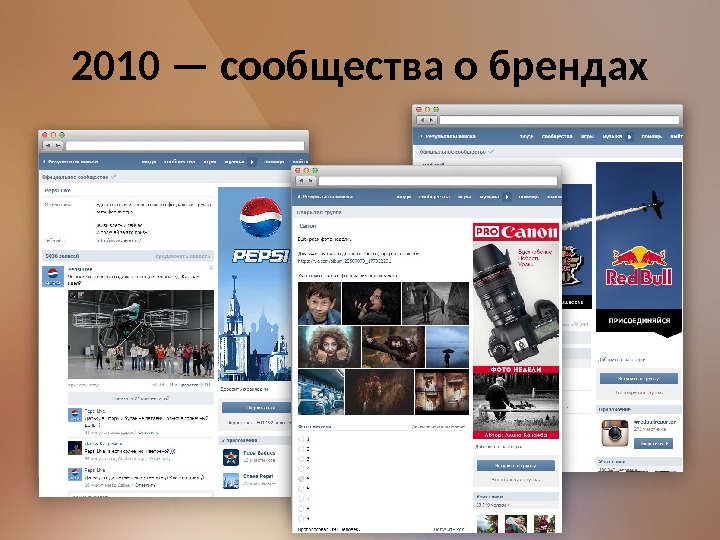Image resolution: width=720 pixels, height=540 pixels.
Task: Select poll option 6 on the Canon page
Action: pos(301,489)
